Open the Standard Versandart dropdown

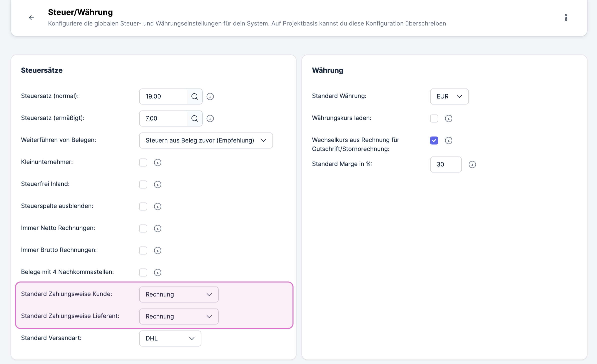coord(170,338)
